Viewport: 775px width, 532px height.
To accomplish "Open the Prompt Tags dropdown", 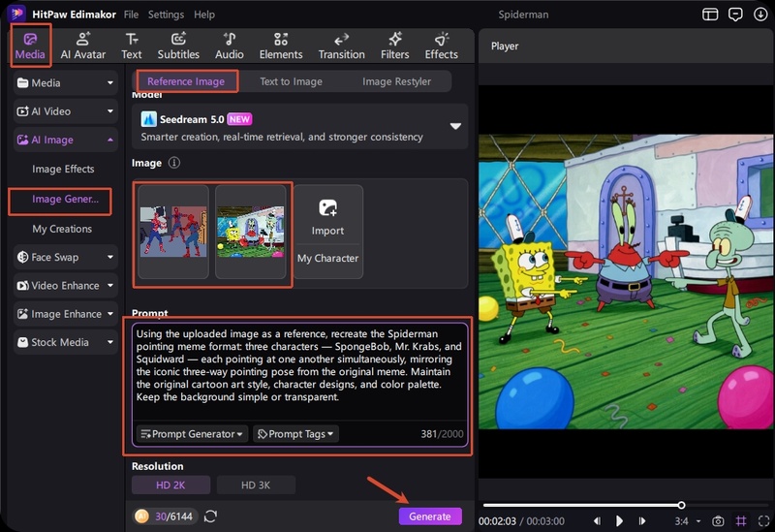I will pyautogui.click(x=296, y=434).
